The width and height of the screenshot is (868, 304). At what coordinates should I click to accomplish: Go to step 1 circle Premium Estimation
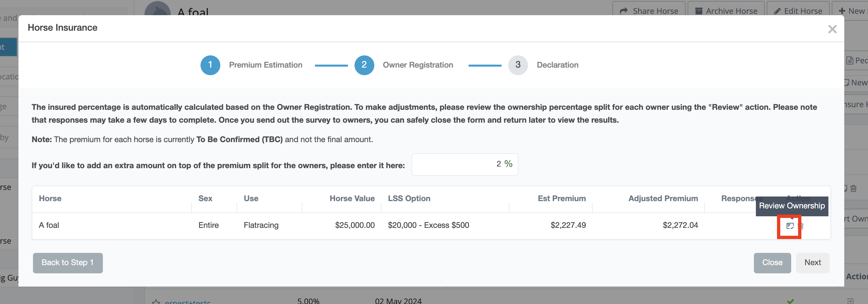pos(210,65)
